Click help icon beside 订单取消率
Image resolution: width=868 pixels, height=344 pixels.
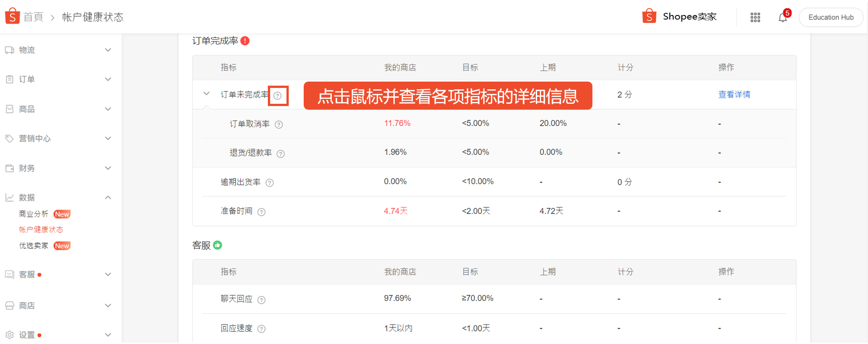279,125
